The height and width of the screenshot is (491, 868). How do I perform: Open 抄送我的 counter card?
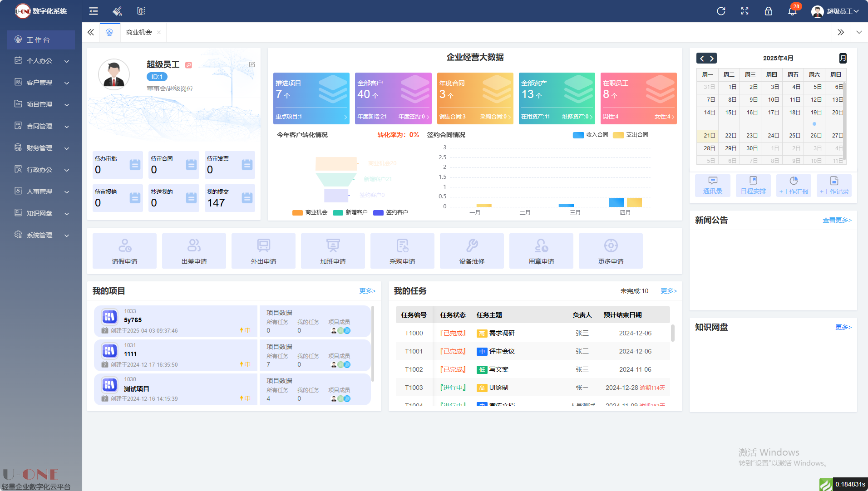click(x=174, y=198)
